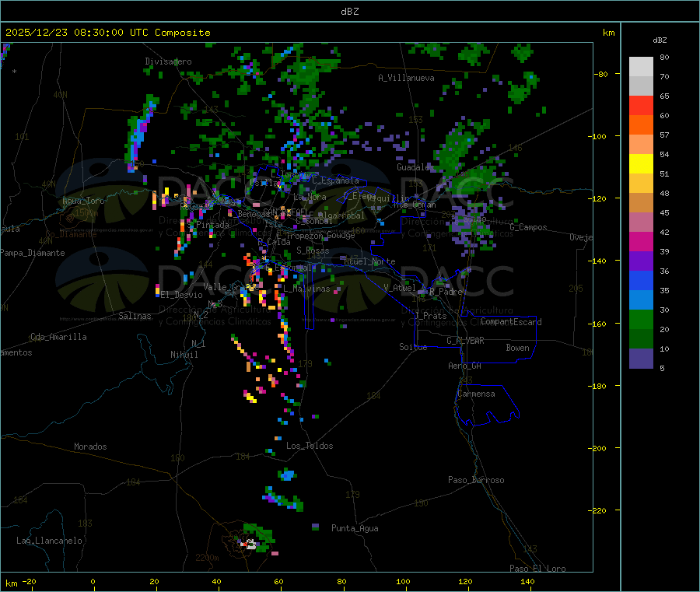Select the 'J_Prats' place label
The image size is (700, 592).
[430, 316]
